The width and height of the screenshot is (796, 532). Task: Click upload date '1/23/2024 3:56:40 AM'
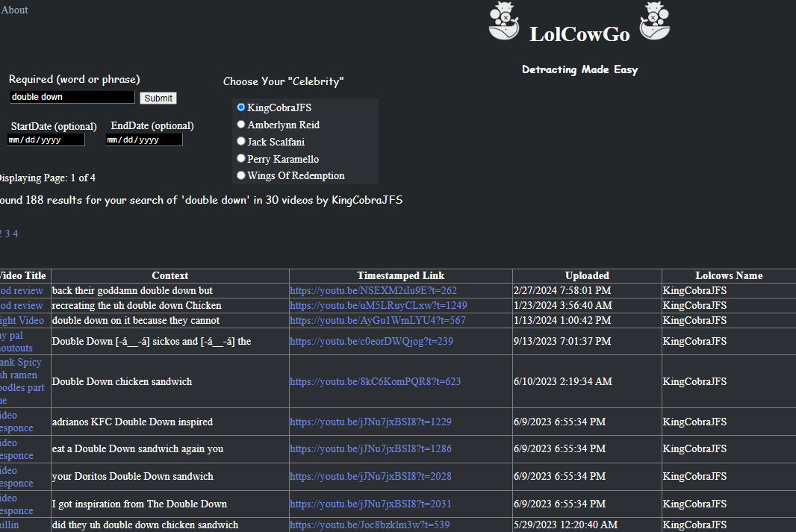click(x=562, y=305)
